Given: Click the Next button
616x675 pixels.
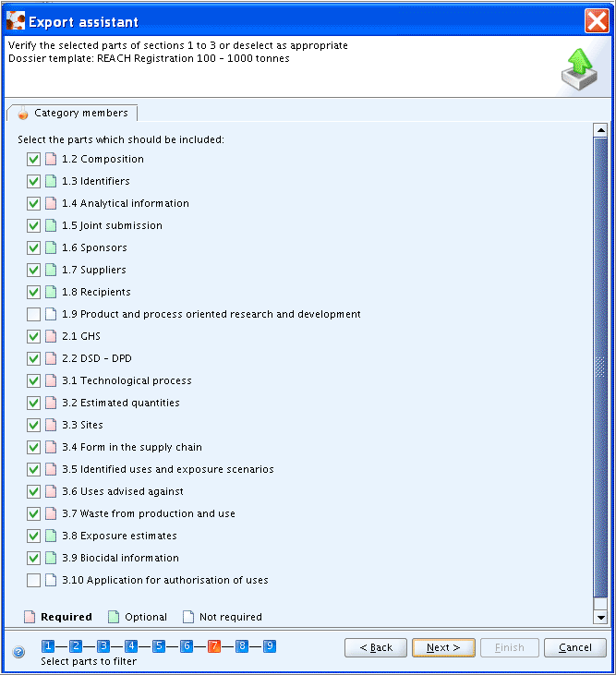Looking at the screenshot, I should [x=443, y=647].
